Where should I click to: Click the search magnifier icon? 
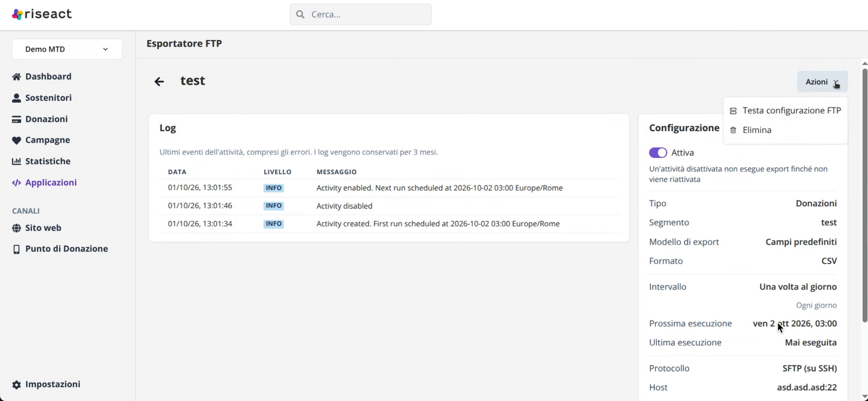pos(301,15)
